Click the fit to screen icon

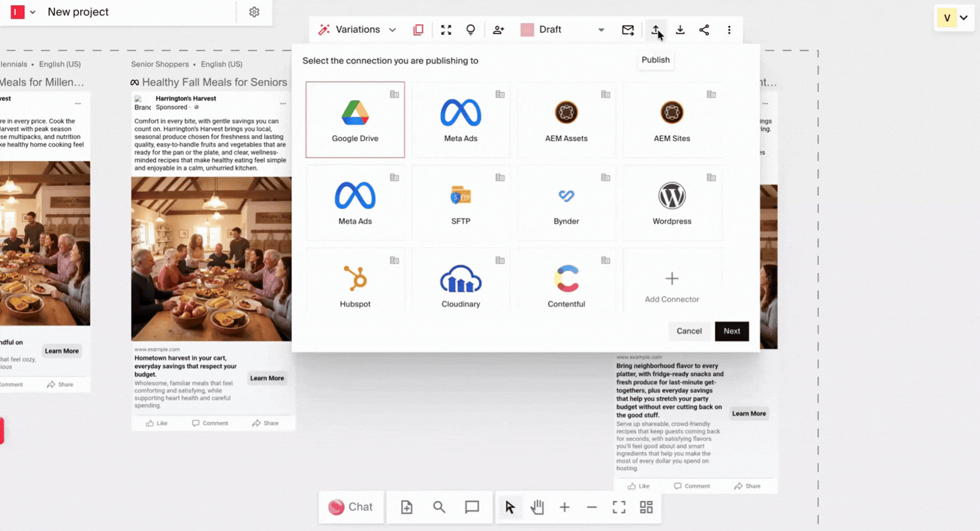tap(619, 507)
